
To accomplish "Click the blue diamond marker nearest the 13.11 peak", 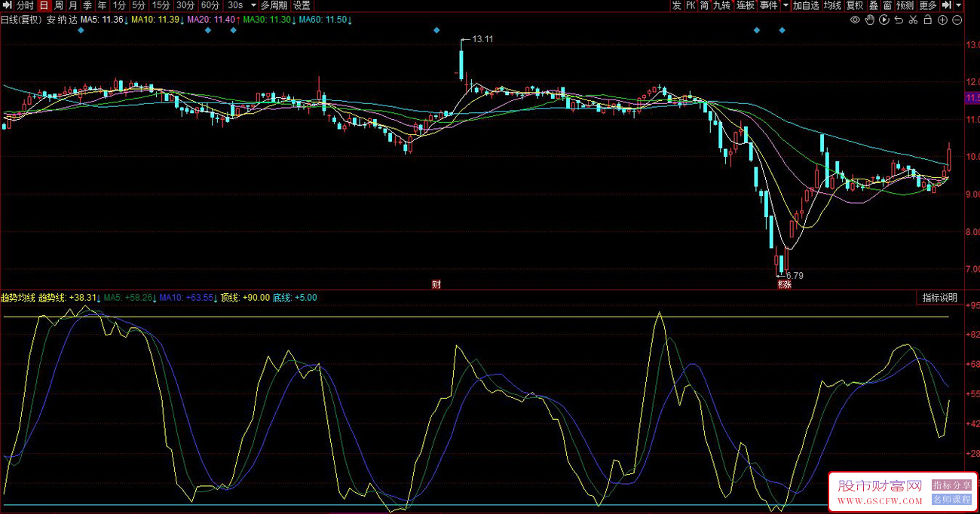I will pos(436,30).
